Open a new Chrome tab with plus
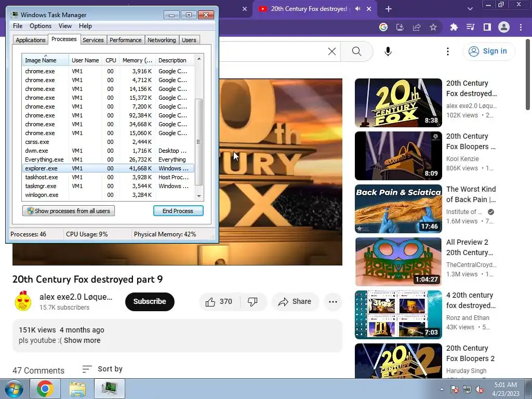The height and width of the screenshot is (399, 532). (389, 9)
